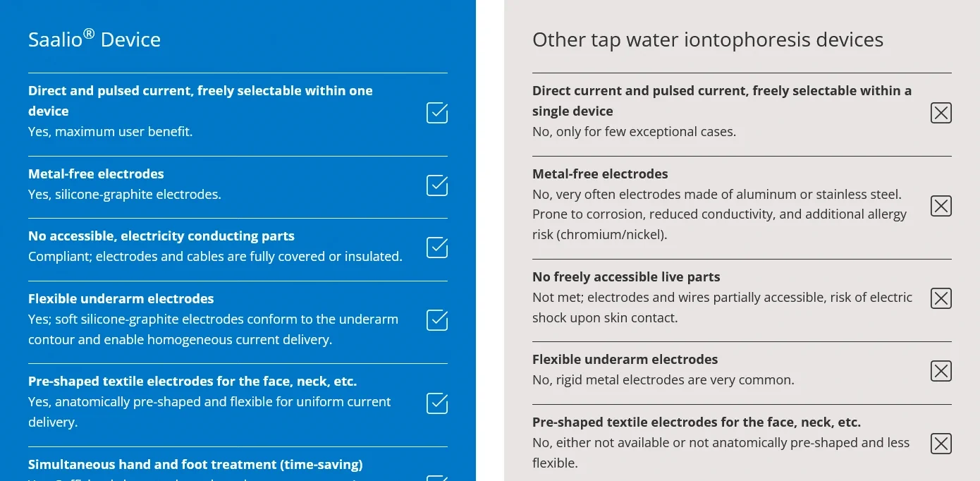The height and width of the screenshot is (481, 980).
Task: Click 'No, rigid metal electrodes are very common.' text
Action: (x=663, y=379)
